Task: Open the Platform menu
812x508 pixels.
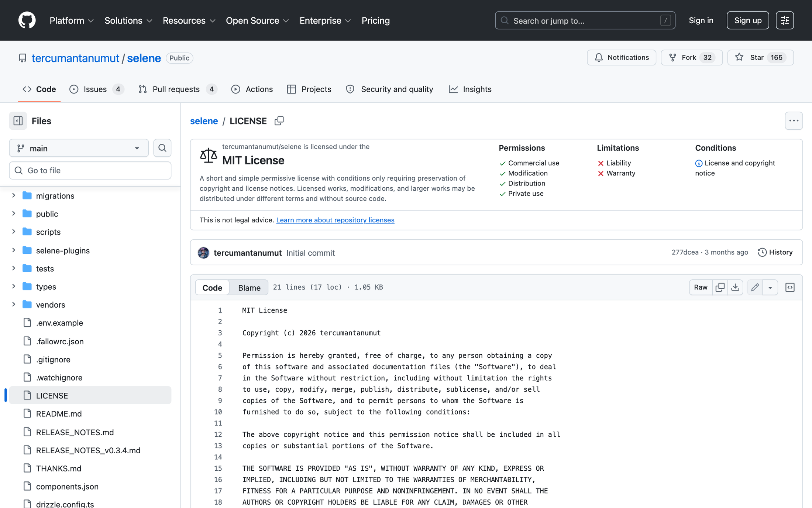Action: (72, 21)
